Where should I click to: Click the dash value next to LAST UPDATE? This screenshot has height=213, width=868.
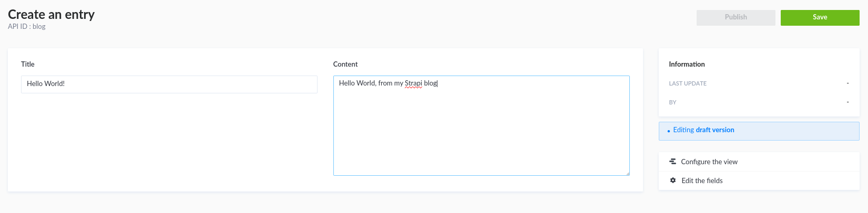coord(847,83)
